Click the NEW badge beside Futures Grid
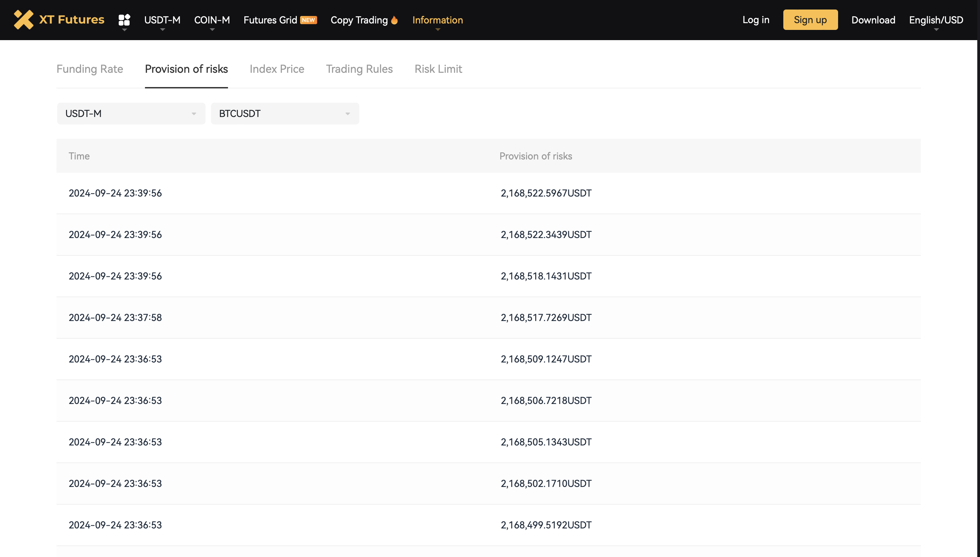The height and width of the screenshot is (557, 980). click(x=309, y=20)
